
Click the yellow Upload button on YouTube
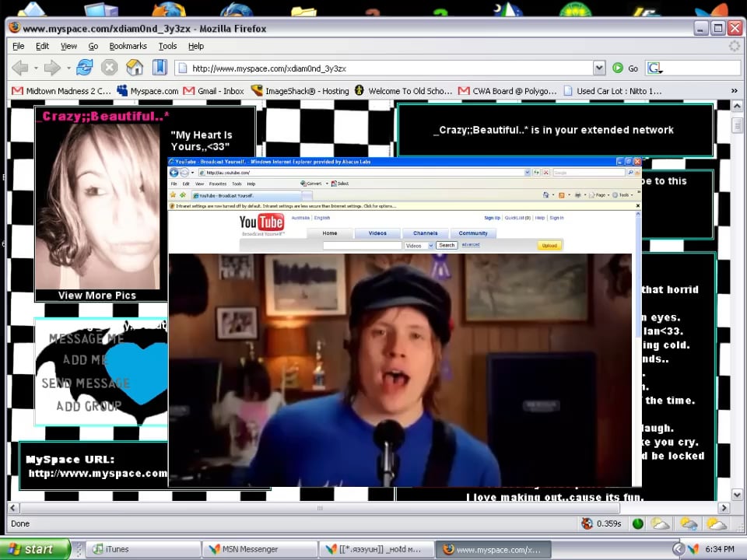[x=549, y=245]
